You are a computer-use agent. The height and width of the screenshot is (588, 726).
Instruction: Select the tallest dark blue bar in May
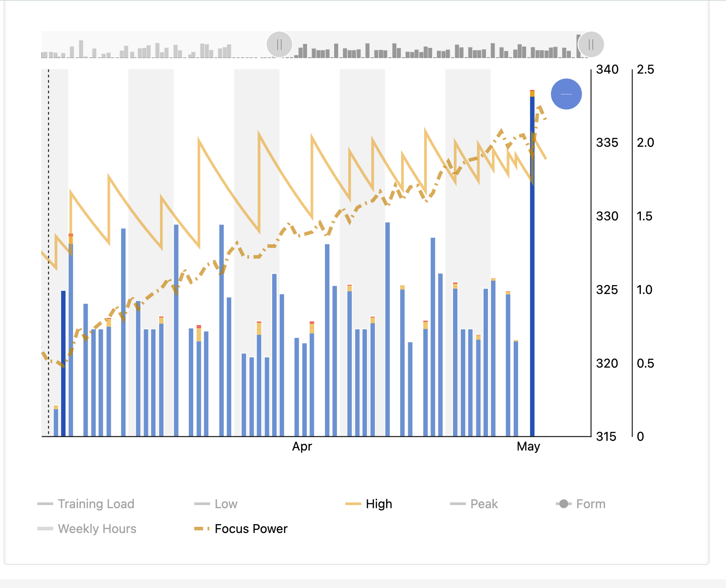(x=532, y=266)
